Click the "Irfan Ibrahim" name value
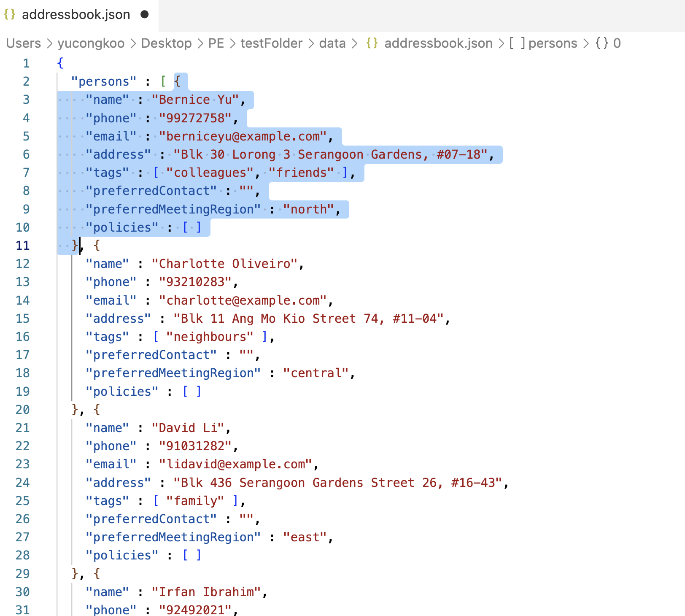The height and width of the screenshot is (616, 685). (x=207, y=592)
